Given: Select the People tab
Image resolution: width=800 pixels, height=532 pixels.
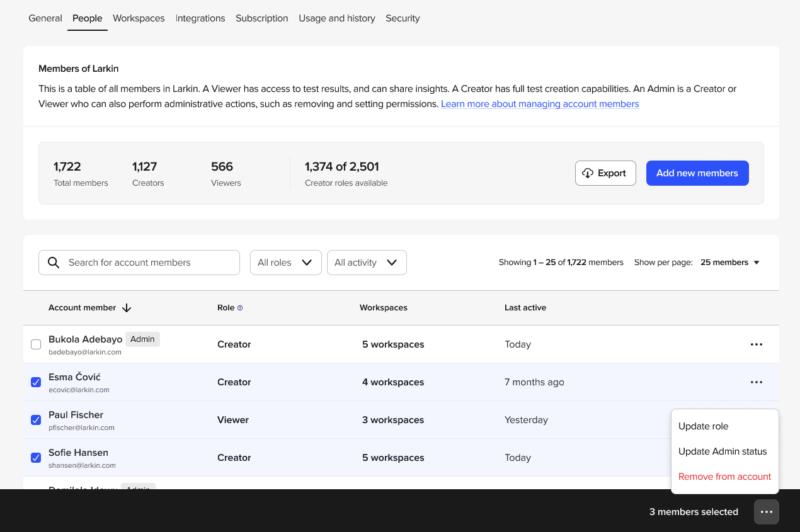Looking at the screenshot, I should 88,18.
